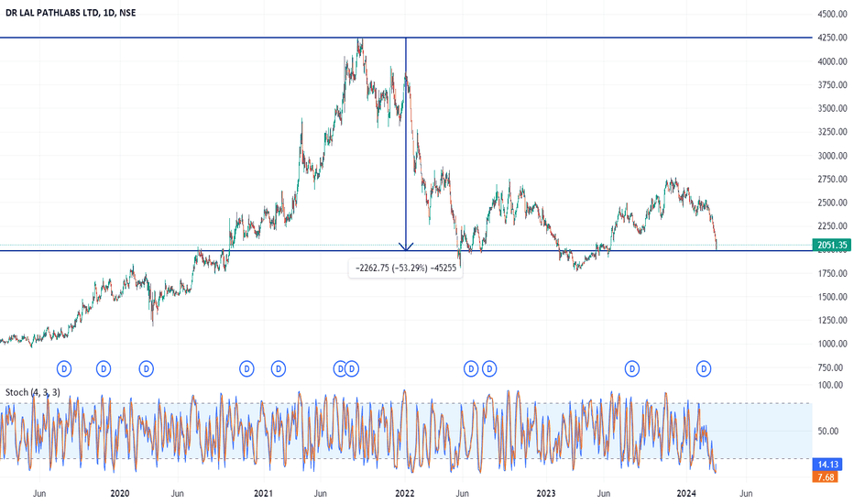The width and height of the screenshot is (854, 504).
Task: Click the 2022 label on time axis
Action: coord(405,493)
